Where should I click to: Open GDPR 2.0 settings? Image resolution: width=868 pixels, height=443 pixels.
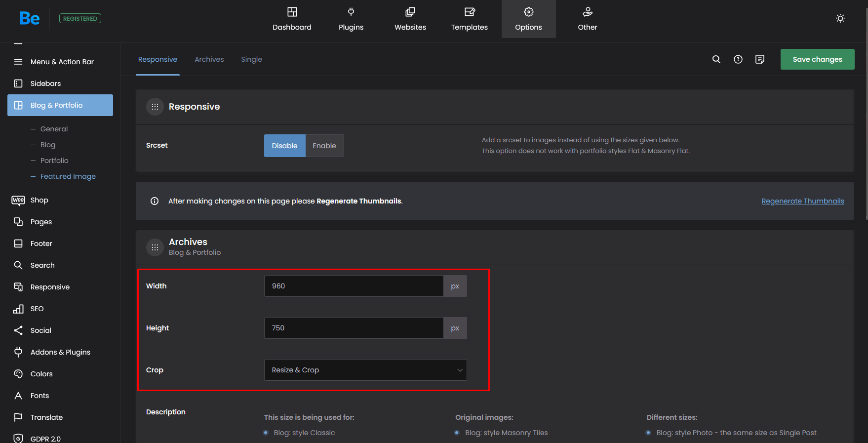(45, 439)
